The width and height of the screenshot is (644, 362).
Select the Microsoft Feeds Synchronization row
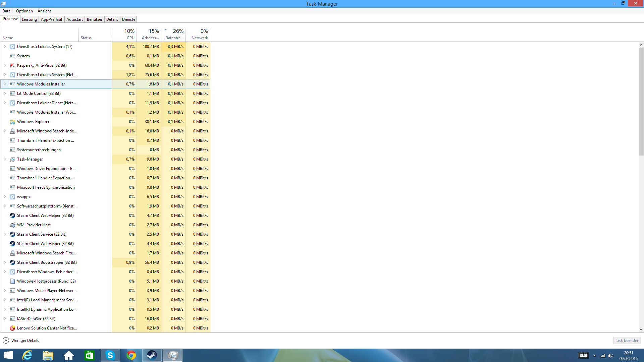tap(105, 187)
